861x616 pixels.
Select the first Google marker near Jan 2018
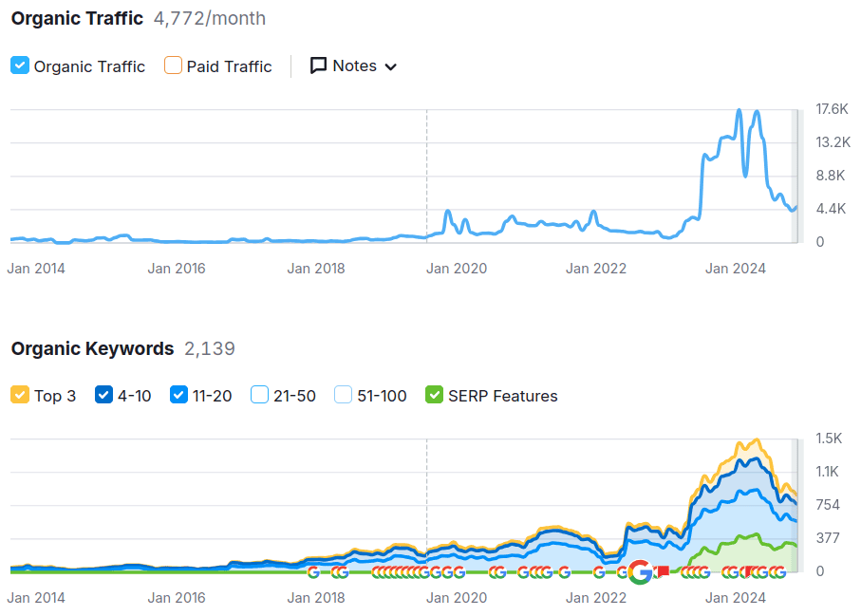(x=313, y=571)
